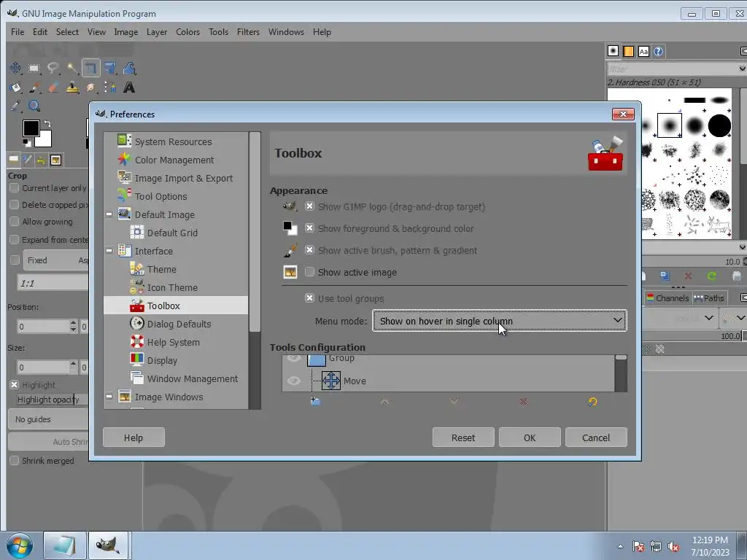
Task: Raise the selected tool item up
Action: pyautogui.click(x=384, y=402)
